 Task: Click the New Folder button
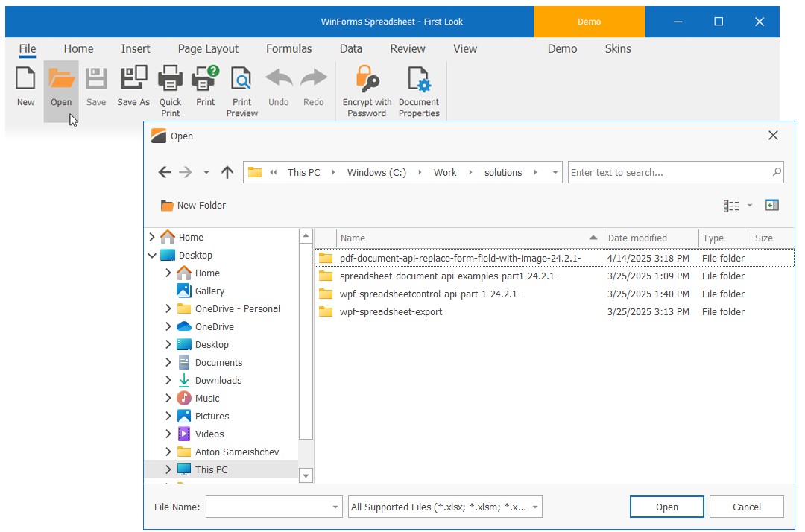point(193,206)
